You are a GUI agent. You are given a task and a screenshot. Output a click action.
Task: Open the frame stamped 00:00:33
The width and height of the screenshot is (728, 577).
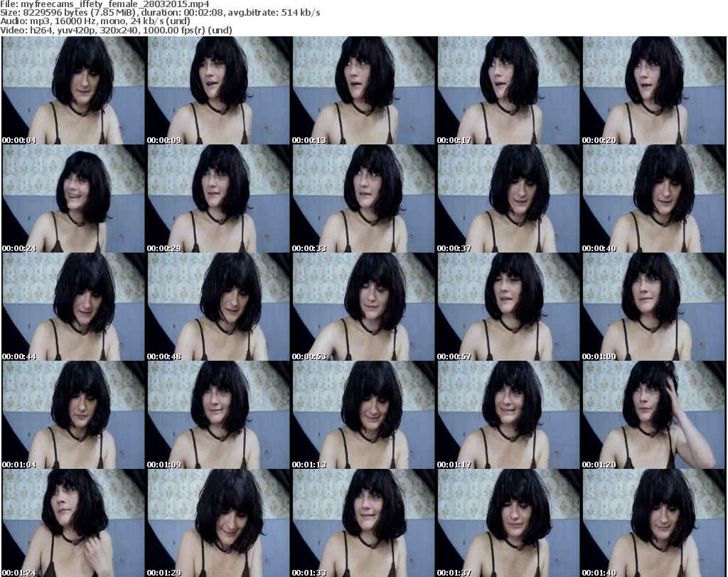click(x=363, y=198)
